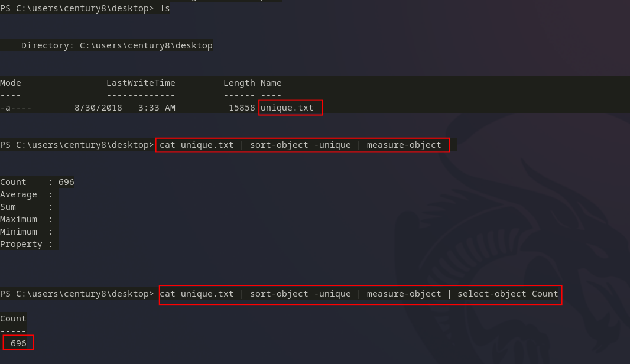Click the 15858 file length value
630x364 pixels.
pos(242,108)
